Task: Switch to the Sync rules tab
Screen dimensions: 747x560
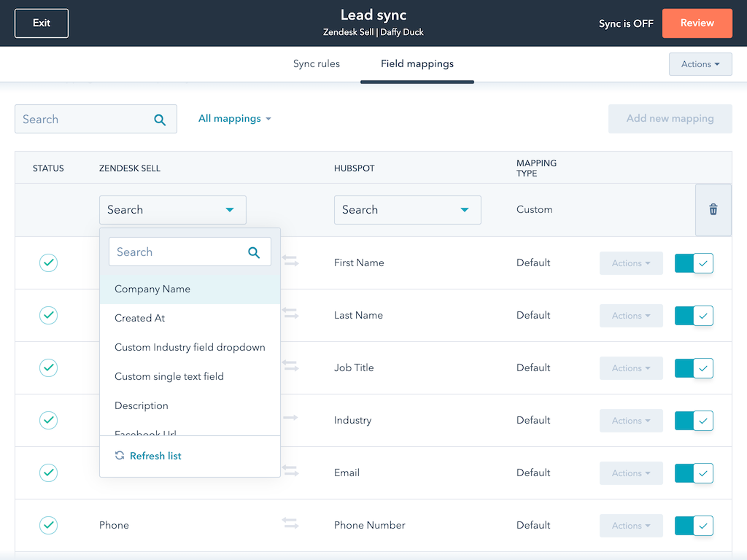Action: 316,63
